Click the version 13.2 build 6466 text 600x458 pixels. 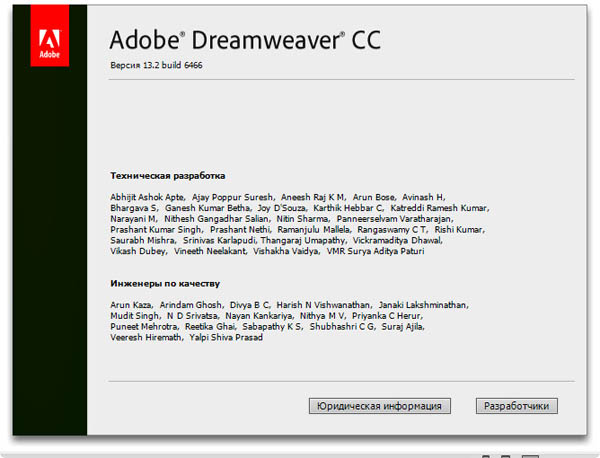164,65
